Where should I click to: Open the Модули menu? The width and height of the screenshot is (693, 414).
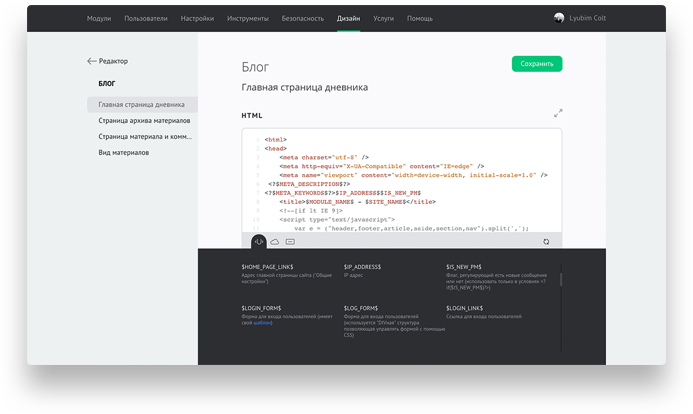pyautogui.click(x=99, y=19)
